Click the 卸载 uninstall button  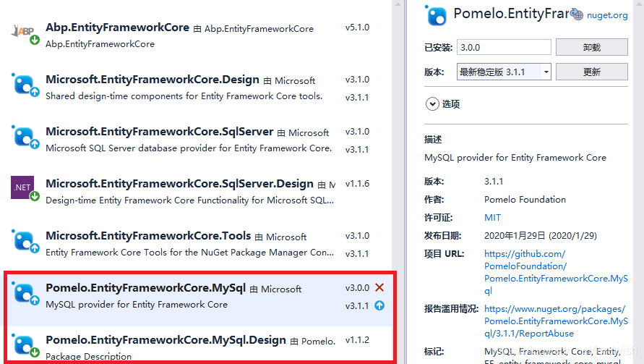[x=592, y=47]
